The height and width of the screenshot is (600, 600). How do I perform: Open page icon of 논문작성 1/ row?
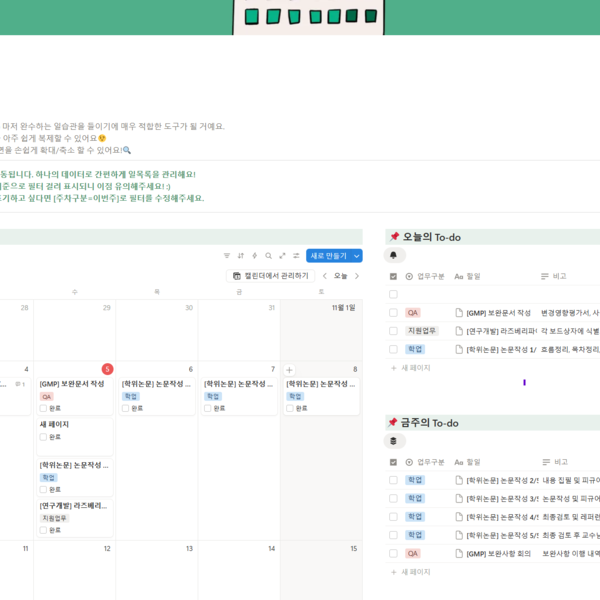459,349
